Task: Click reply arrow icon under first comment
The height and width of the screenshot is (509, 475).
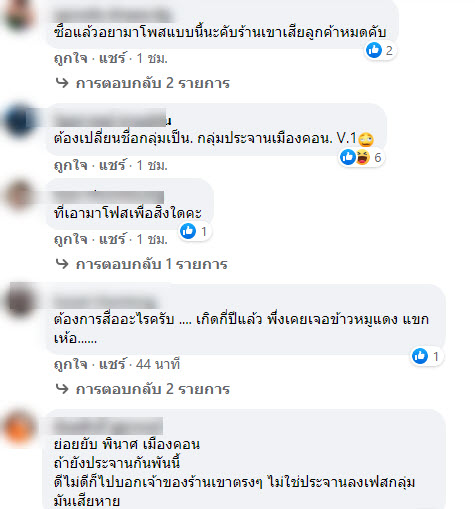Action: tap(62, 83)
